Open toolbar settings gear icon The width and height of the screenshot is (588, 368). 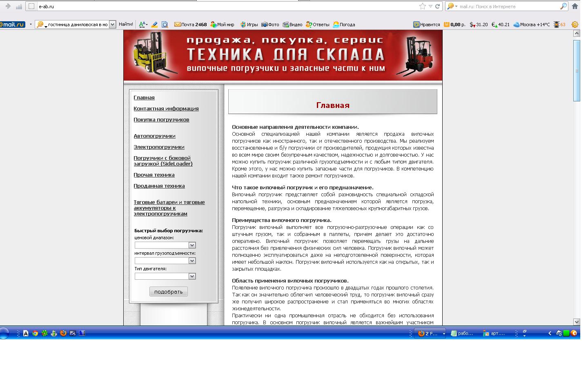point(575,25)
